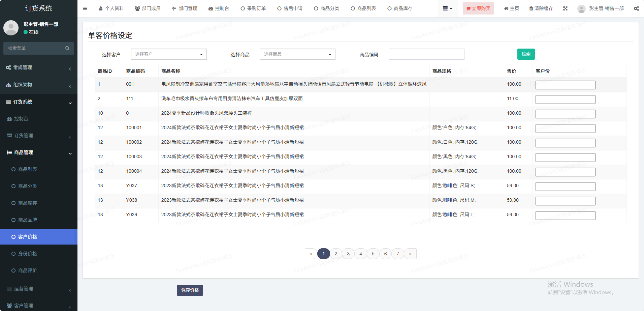Open 商品列表 in the sidebar
The height and width of the screenshot is (311, 644).
[x=28, y=169]
